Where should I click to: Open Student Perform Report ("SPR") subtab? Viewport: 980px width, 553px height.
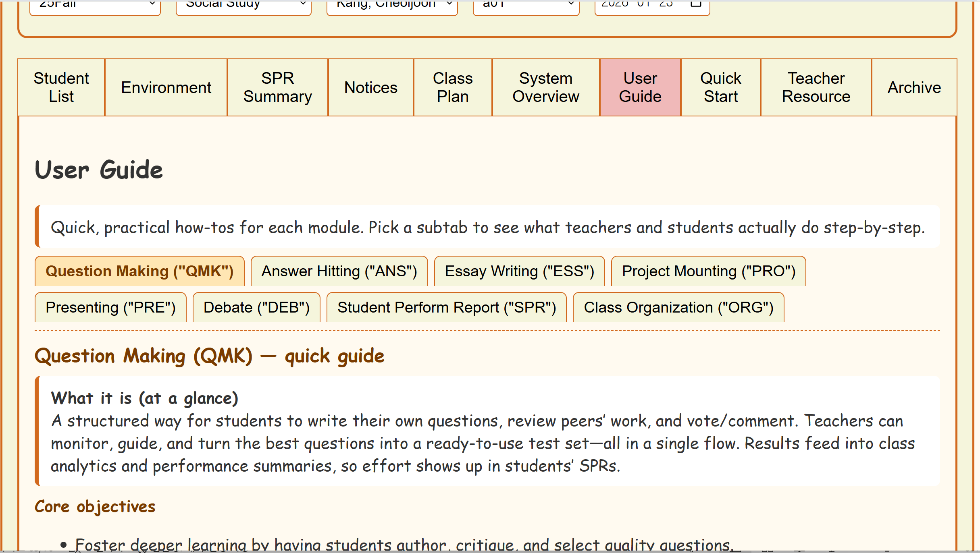446,307
